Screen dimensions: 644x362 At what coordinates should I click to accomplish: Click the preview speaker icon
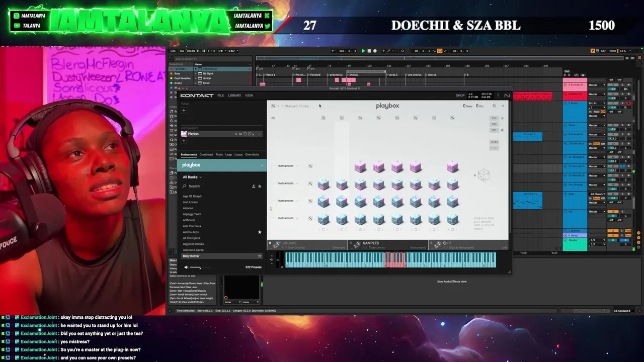186,267
